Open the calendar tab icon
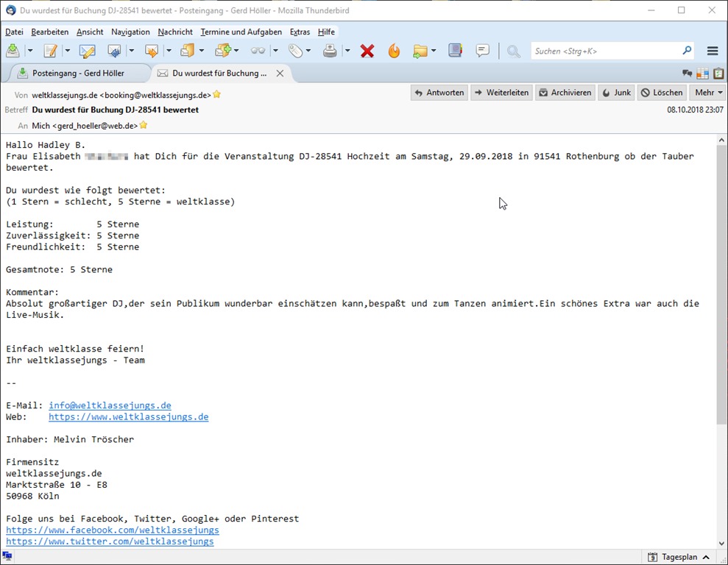The width and height of the screenshot is (728, 565). point(702,74)
